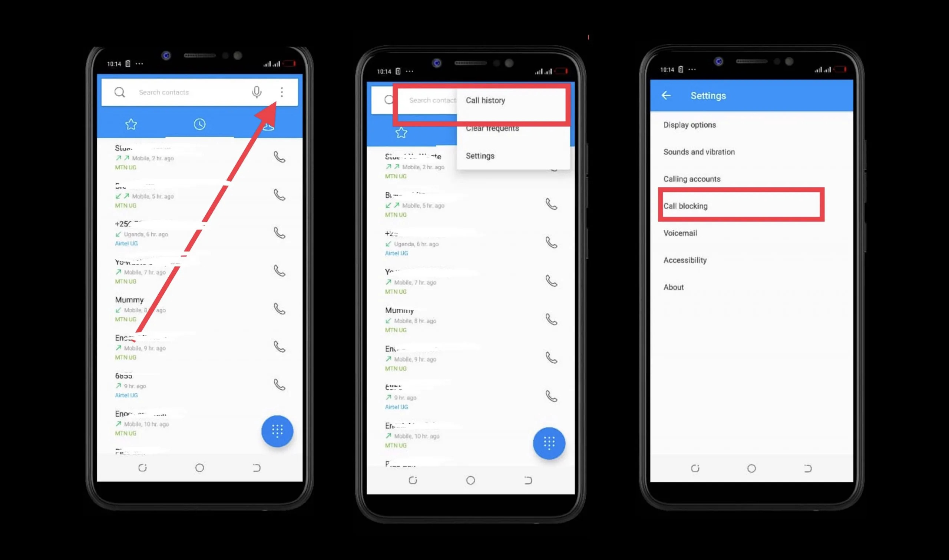Tap the dial pad floating action button
Image resolution: width=949 pixels, height=560 pixels.
(277, 430)
